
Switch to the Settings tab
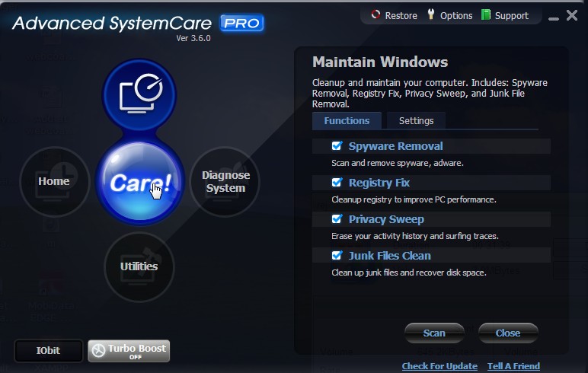[x=417, y=121]
